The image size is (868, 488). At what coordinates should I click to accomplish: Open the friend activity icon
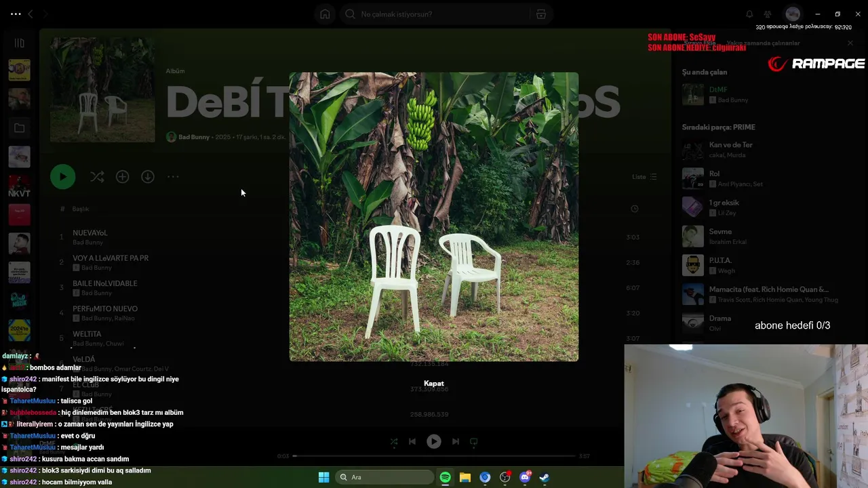[768, 14]
